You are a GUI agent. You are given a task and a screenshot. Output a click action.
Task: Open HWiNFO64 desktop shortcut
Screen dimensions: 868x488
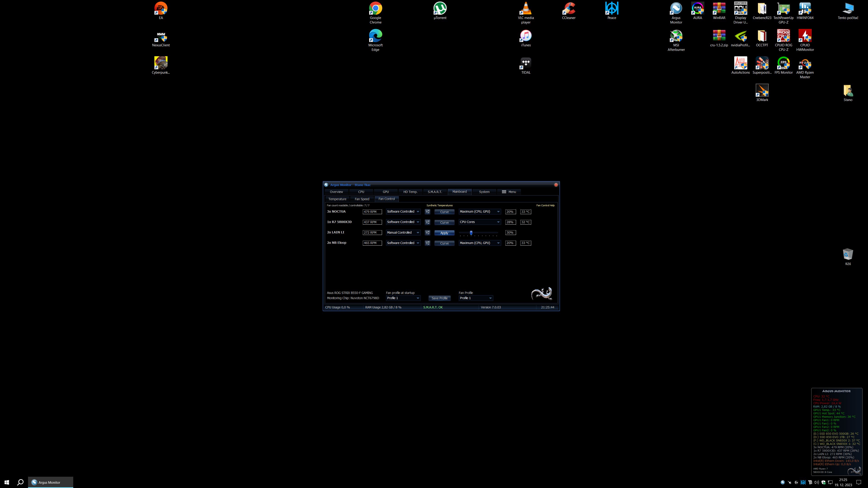[x=805, y=9]
